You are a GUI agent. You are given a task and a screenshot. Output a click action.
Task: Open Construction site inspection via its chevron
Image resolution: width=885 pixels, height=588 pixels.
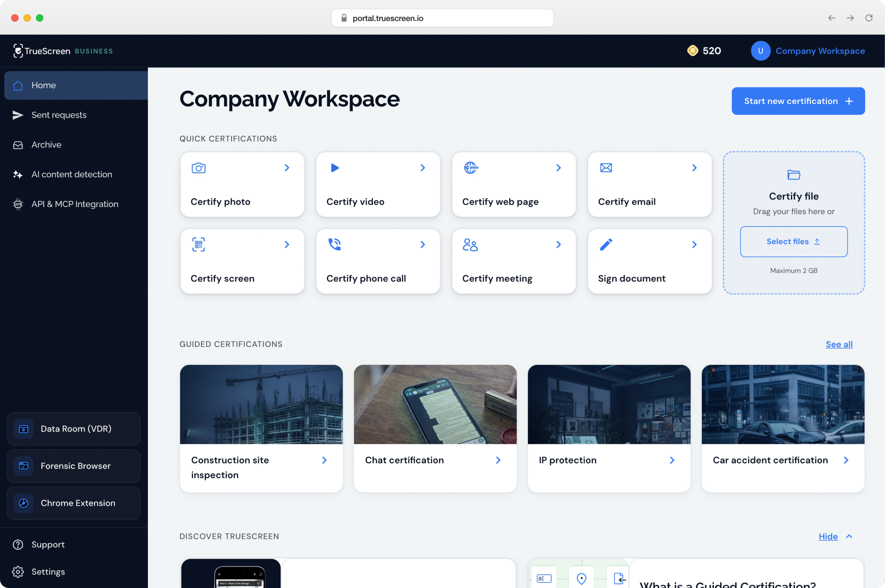324,460
